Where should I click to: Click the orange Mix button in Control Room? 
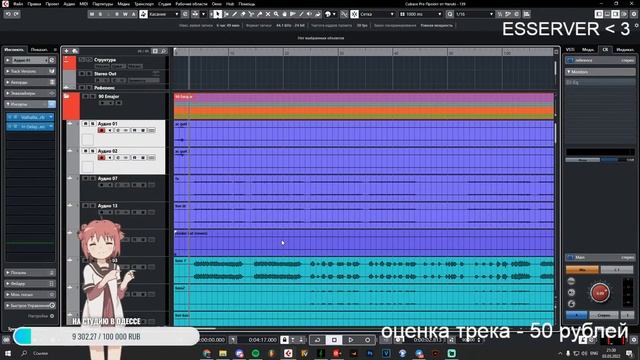[582, 269]
